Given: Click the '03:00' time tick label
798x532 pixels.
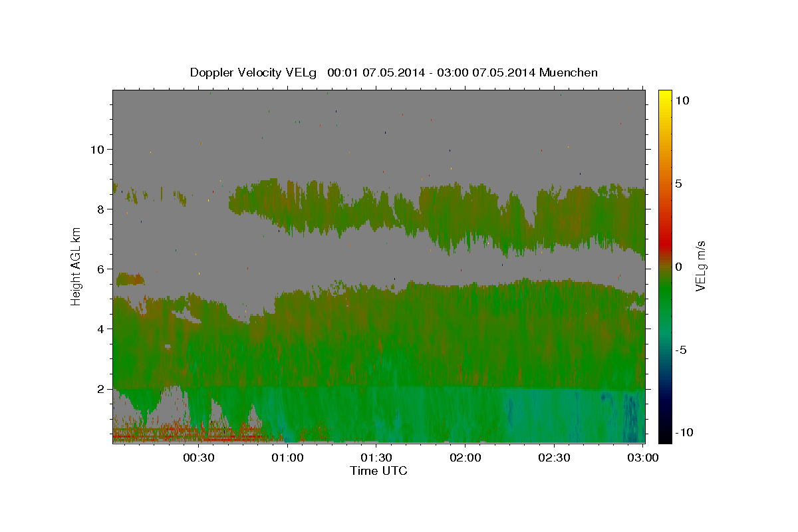Looking at the screenshot, I should click(642, 458).
